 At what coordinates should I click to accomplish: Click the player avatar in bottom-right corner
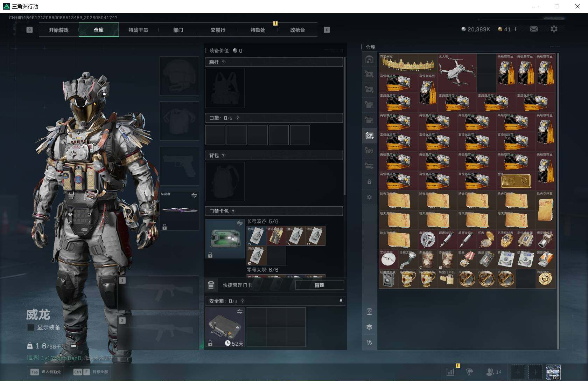(x=553, y=372)
